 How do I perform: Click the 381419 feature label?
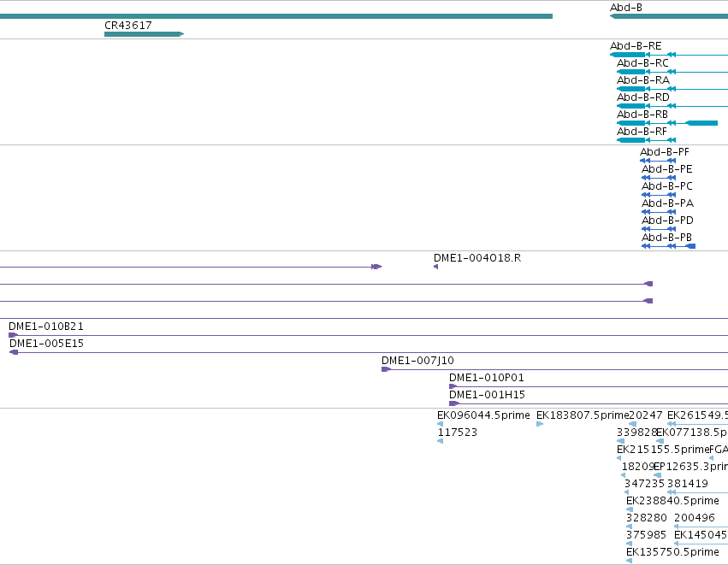(x=688, y=485)
